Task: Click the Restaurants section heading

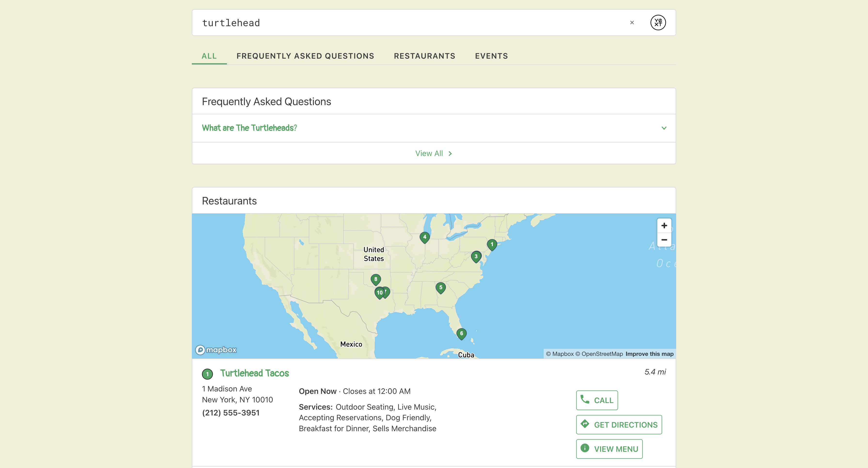Action: coord(229,201)
